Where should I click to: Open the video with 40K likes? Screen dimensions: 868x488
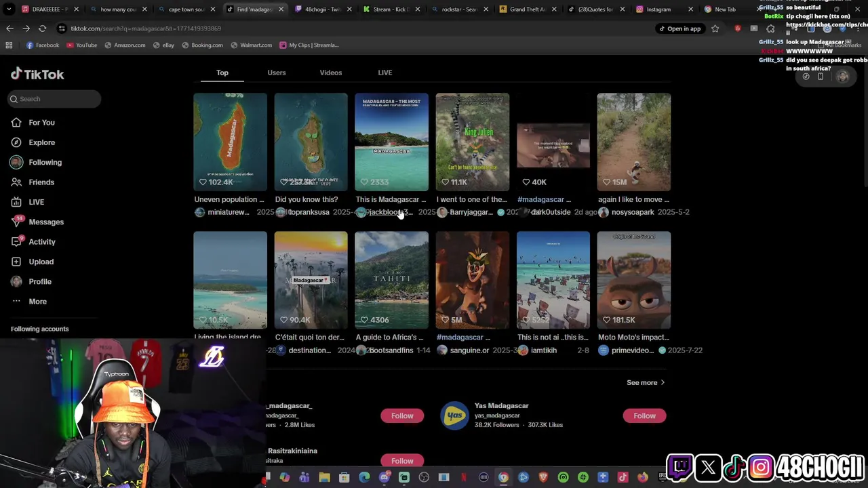(x=553, y=142)
